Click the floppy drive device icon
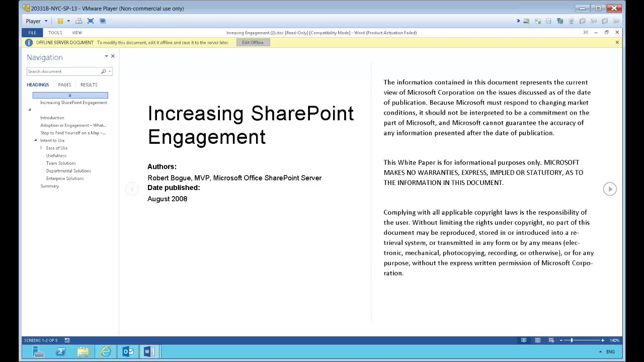 pyautogui.click(x=548, y=21)
